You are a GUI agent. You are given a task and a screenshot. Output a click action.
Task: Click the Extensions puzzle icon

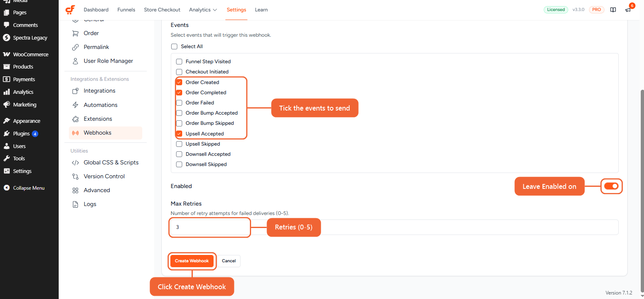pos(75,119)
